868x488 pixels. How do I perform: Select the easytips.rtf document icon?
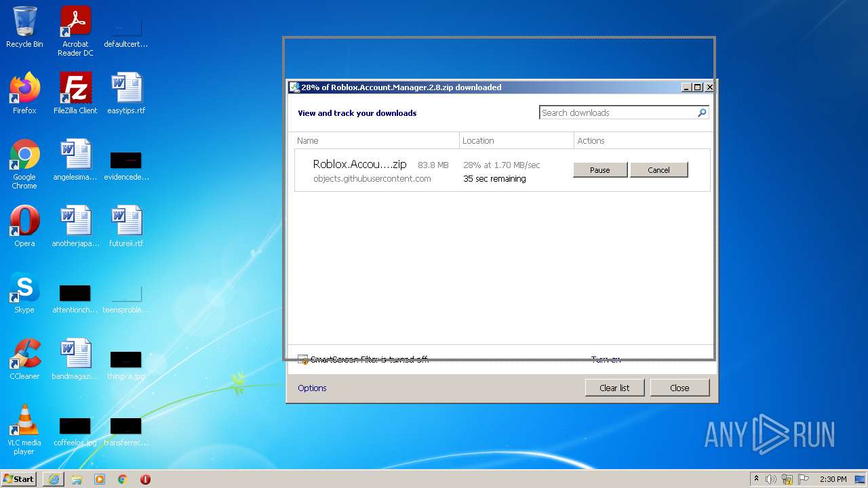click(126, 94)
